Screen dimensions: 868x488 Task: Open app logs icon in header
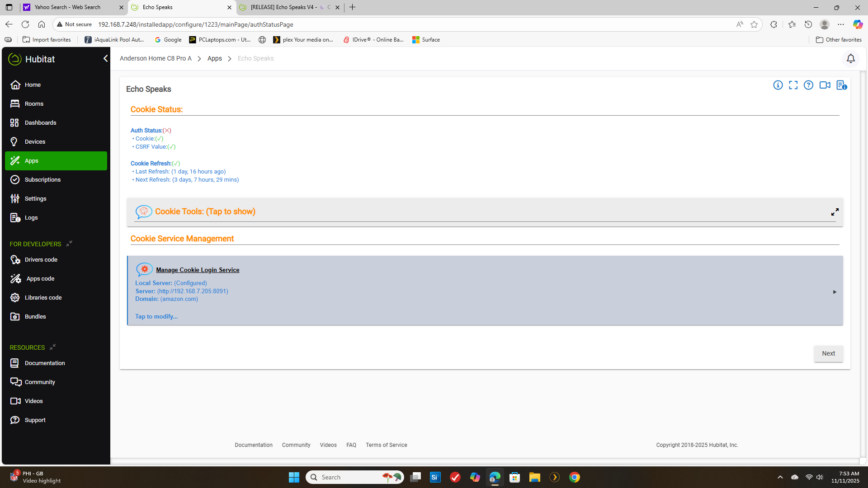point(841,85)
